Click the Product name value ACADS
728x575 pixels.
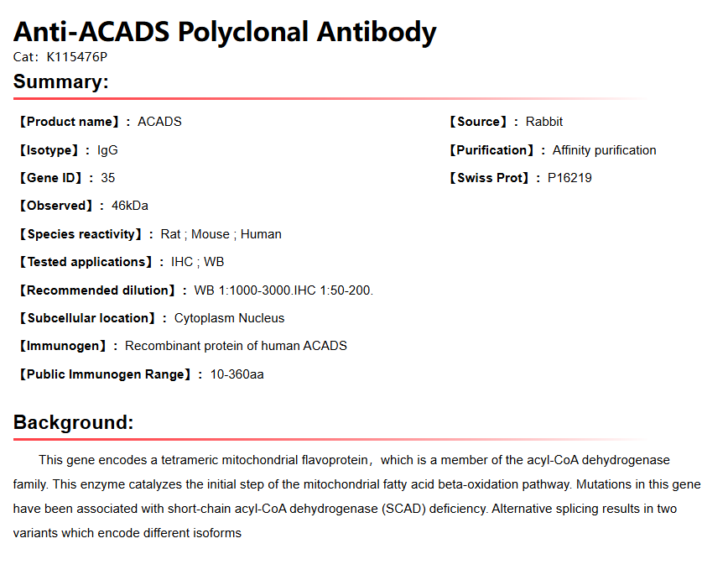click(159, 122)
